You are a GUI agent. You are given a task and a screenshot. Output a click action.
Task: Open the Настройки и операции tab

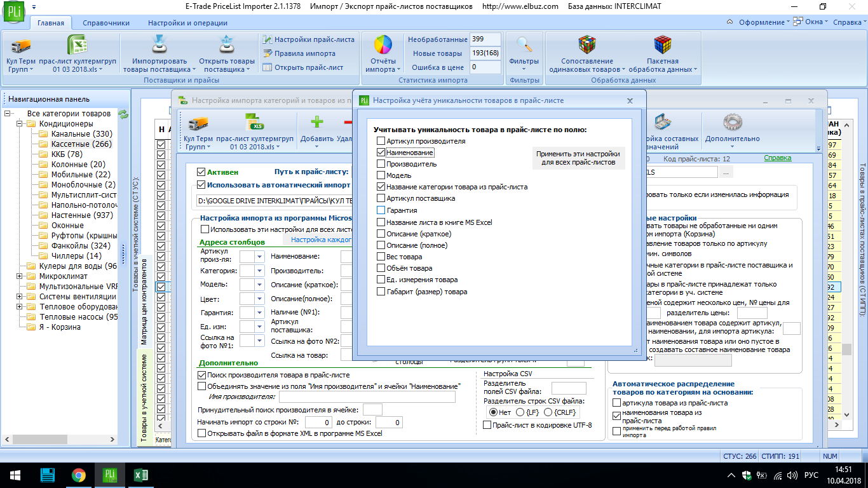coord(188,23)
